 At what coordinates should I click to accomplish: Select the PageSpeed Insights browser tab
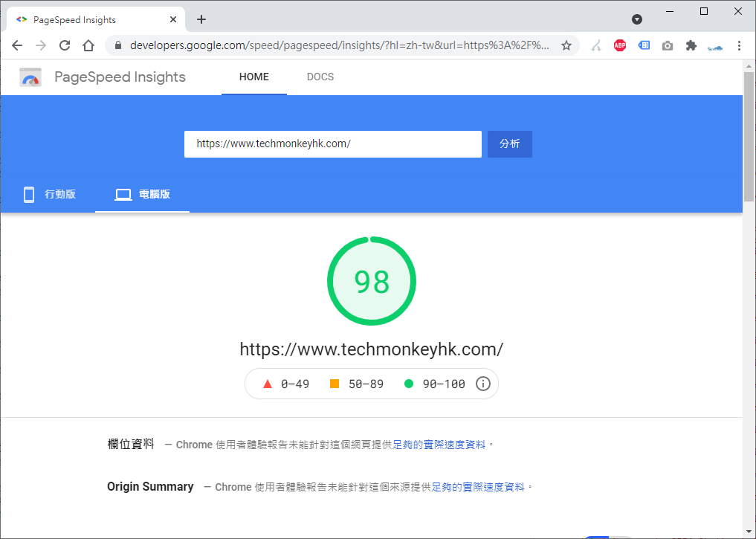(x=96, y=20)
